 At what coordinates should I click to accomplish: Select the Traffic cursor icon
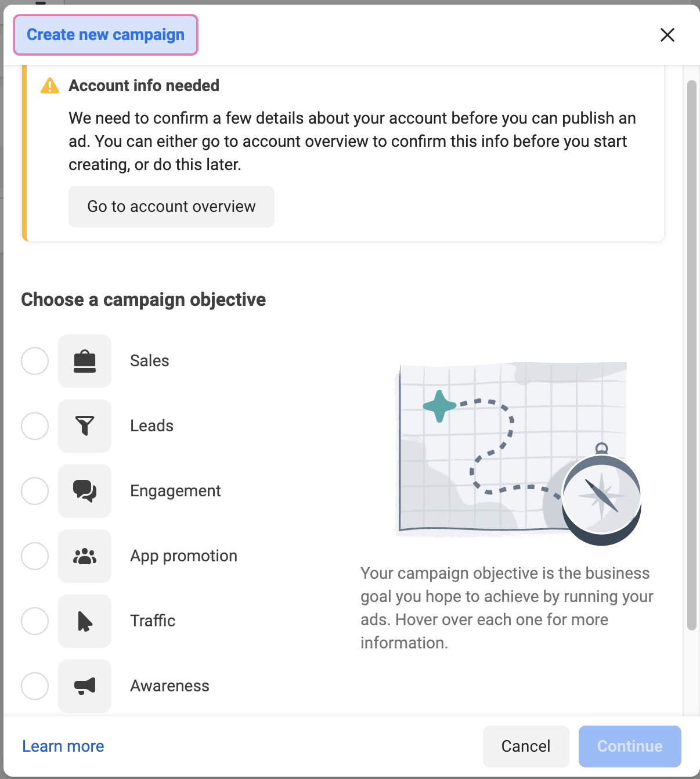[84, 621]
